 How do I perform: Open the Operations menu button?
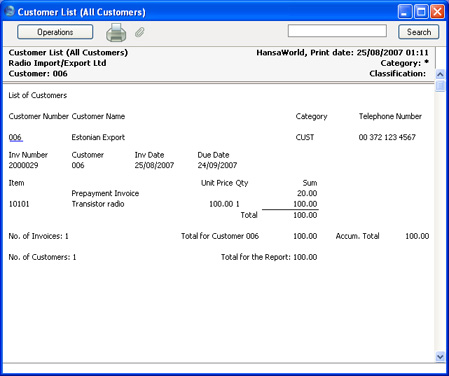point(55,32)
